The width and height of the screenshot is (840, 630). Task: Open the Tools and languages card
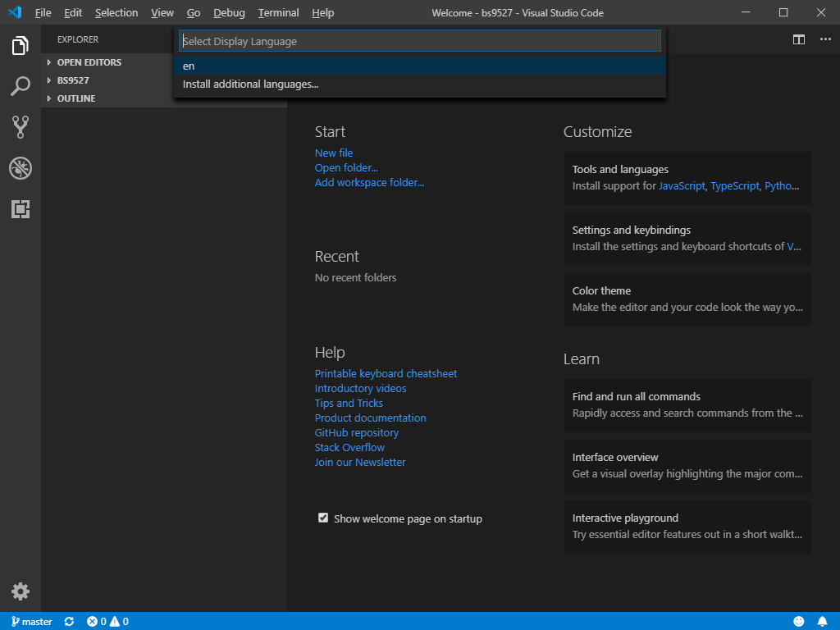tap(687, 178)
